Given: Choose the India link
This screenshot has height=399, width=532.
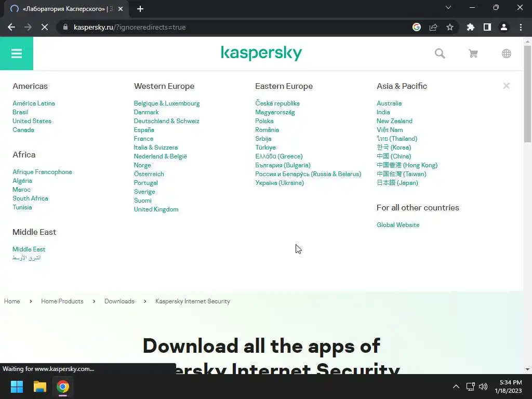Looking at the screenshot, I should 383,112.
